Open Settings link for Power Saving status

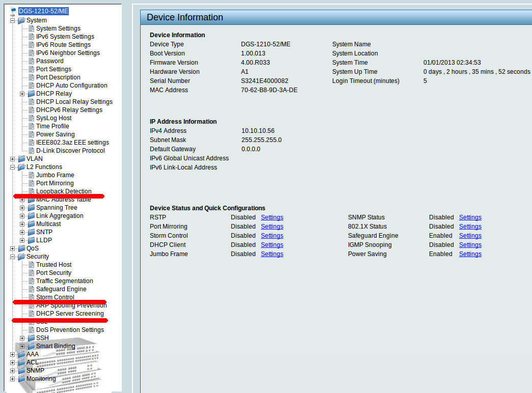click(470, 254)
